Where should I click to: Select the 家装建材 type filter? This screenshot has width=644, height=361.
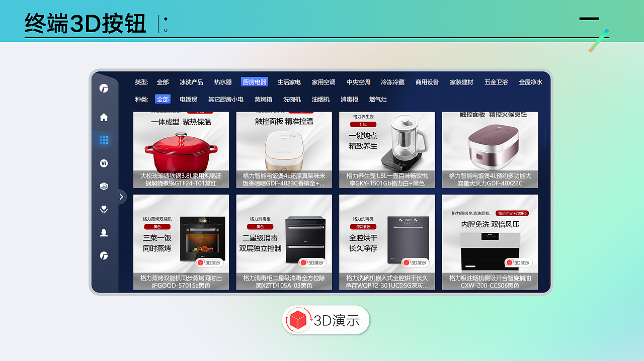click(x=461, y=82)
